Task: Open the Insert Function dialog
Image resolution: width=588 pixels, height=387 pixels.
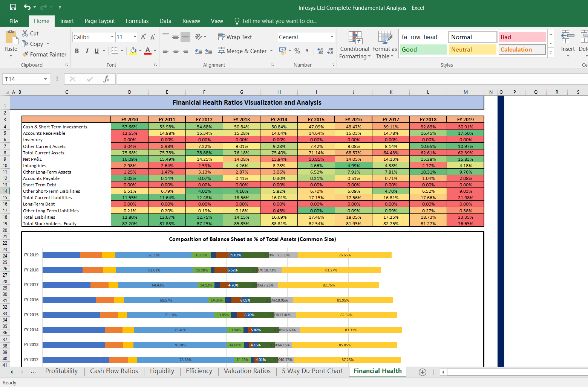Action: [107, 79]
